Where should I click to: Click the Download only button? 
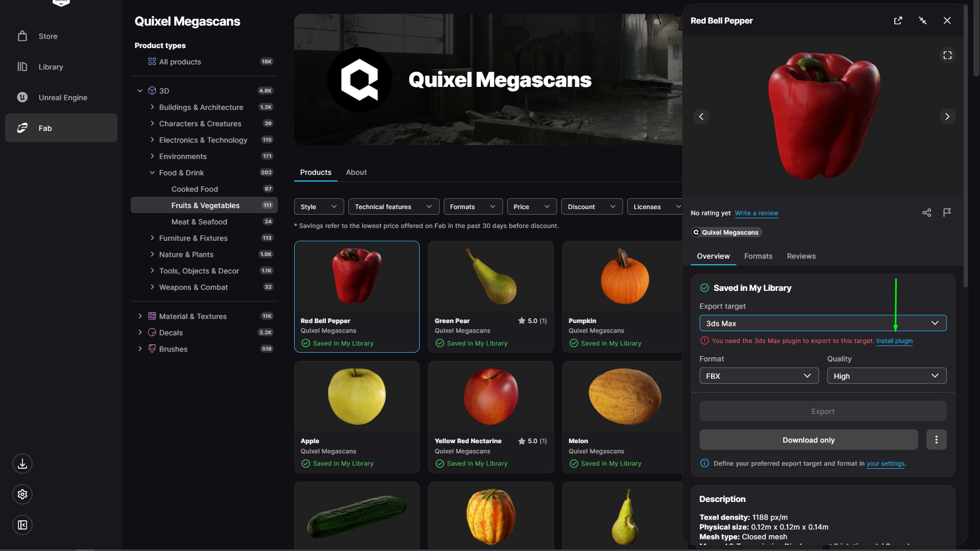pos(808,440)
